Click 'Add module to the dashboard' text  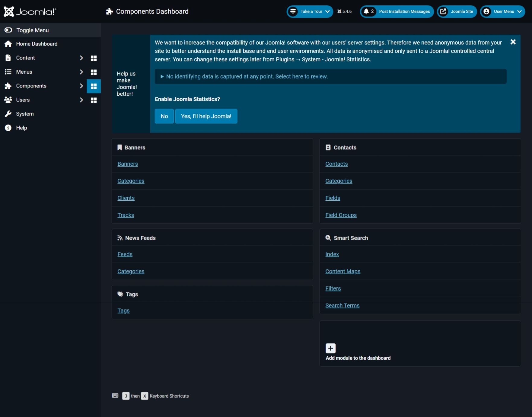click(358, 358)
